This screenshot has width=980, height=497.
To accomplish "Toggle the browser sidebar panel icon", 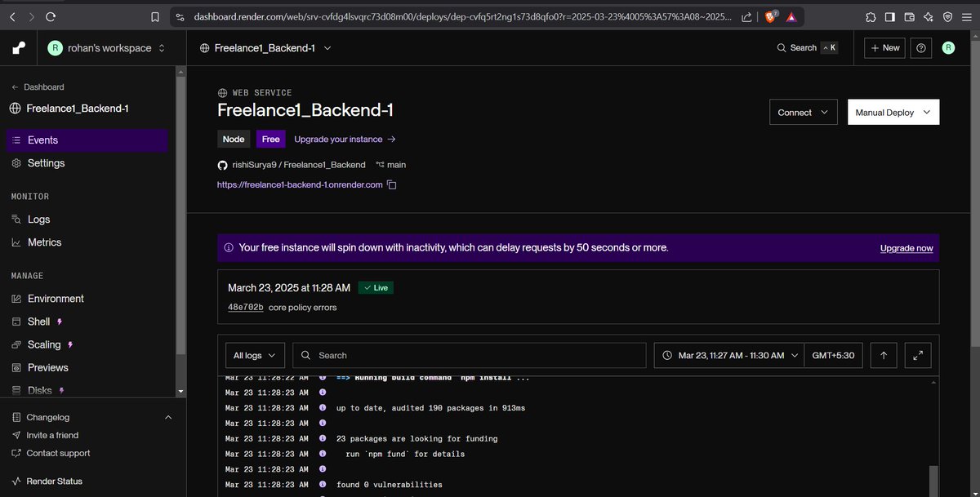I will (889, 16).
